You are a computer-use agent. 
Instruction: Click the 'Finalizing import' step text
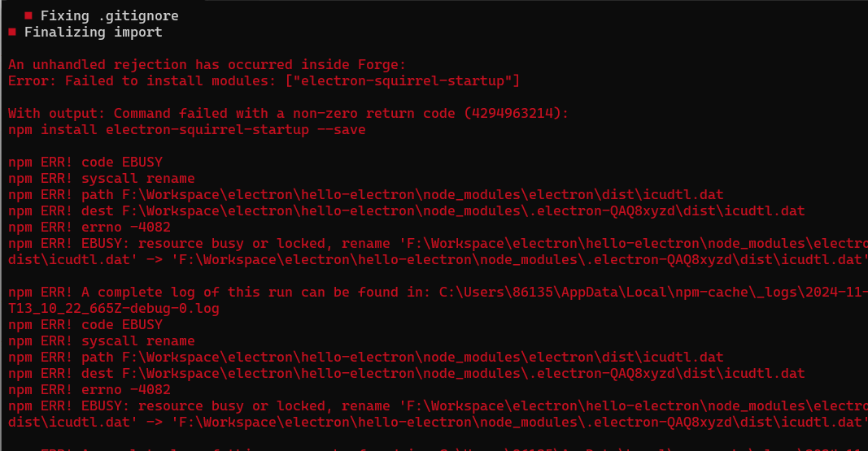tap(93, 32)
